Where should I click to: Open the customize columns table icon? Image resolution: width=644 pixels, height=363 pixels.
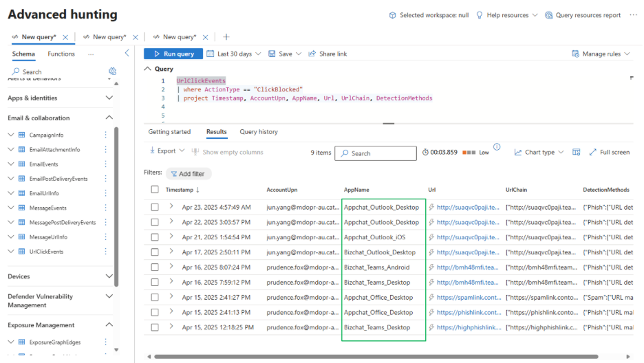click(577, 152)
